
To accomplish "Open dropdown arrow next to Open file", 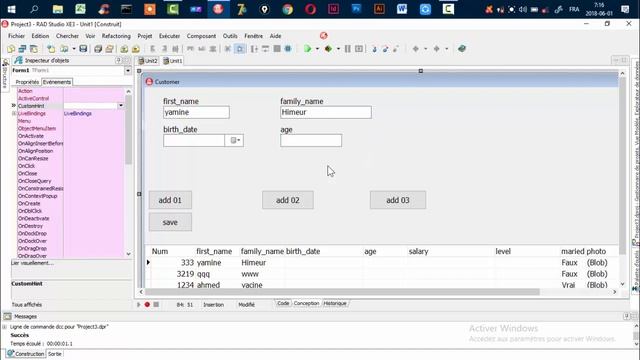I will tap(74, 49).
